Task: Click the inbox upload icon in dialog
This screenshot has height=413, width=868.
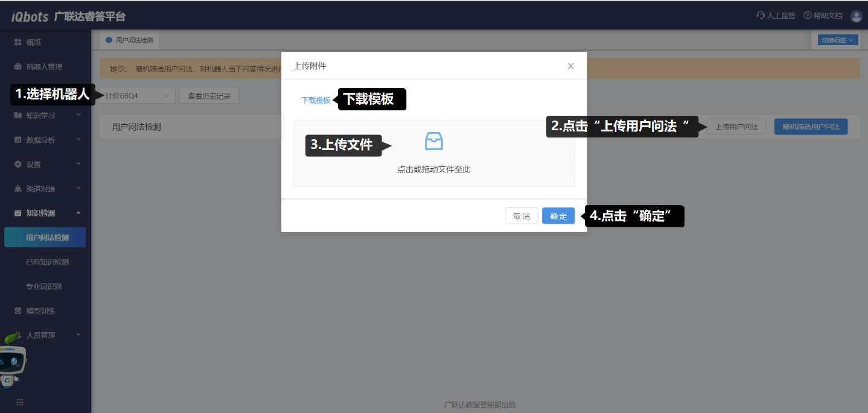Action: coord(433,141)
